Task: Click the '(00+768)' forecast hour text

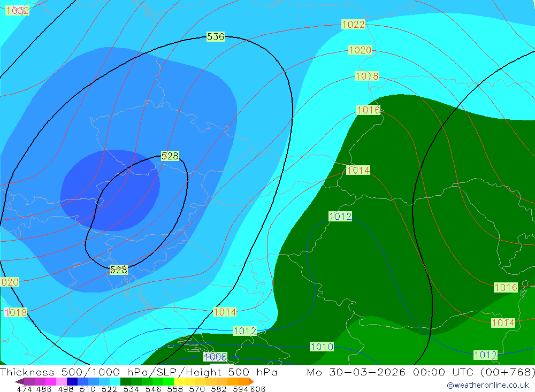Action: click(508, 372)
